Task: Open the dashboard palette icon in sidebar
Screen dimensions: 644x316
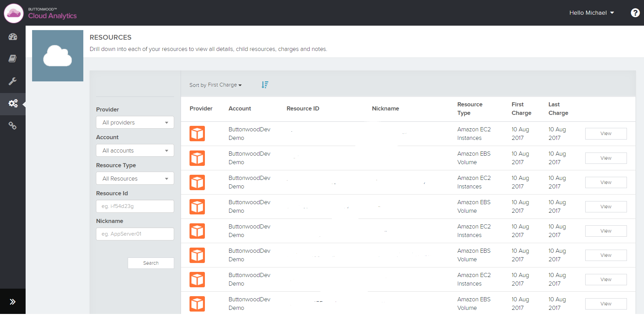Action: point(13,37)
